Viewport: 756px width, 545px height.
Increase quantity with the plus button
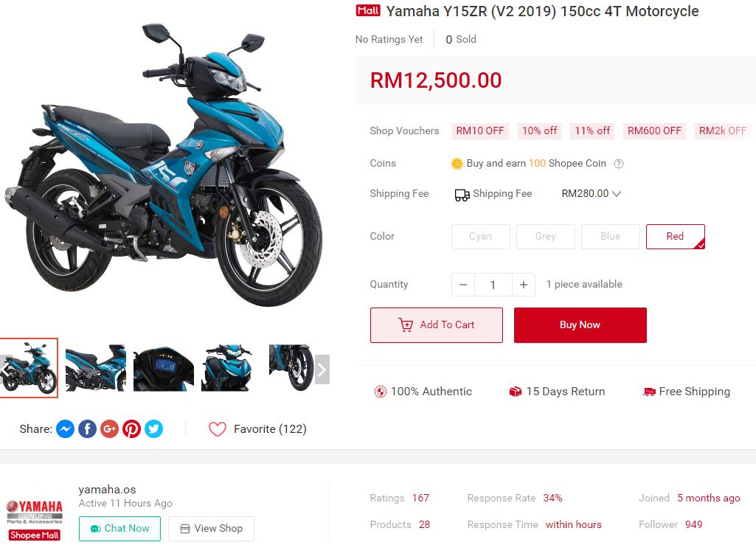tap(524, 285)
